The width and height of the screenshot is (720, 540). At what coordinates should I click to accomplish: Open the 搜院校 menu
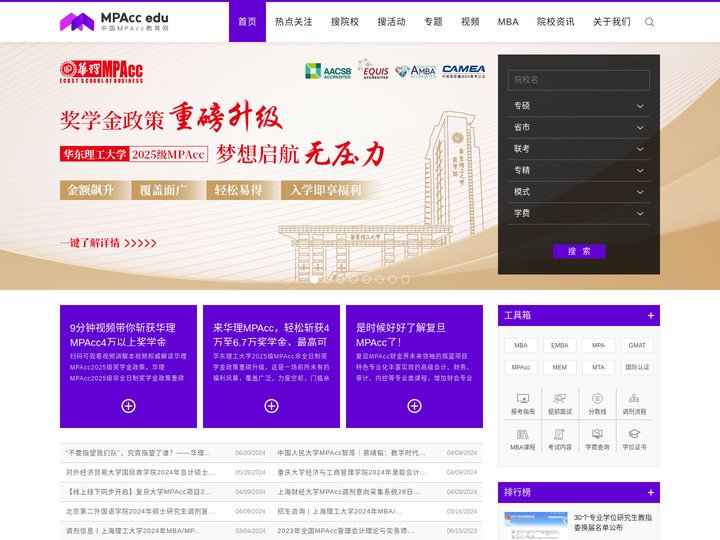pyautogui.click(x=345, y=22)
